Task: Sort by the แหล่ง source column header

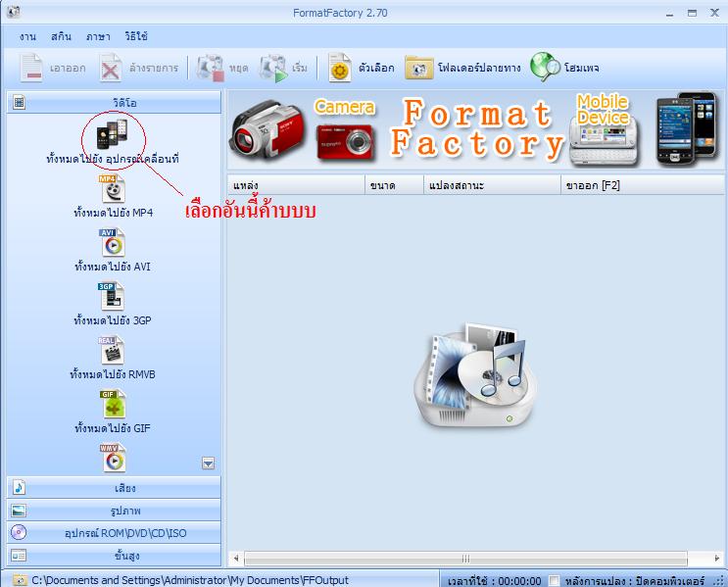Action: 296,185
